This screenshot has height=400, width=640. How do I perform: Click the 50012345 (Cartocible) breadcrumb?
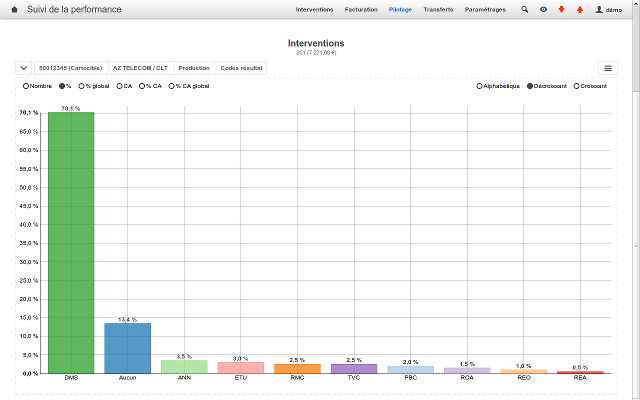[71, 68]
